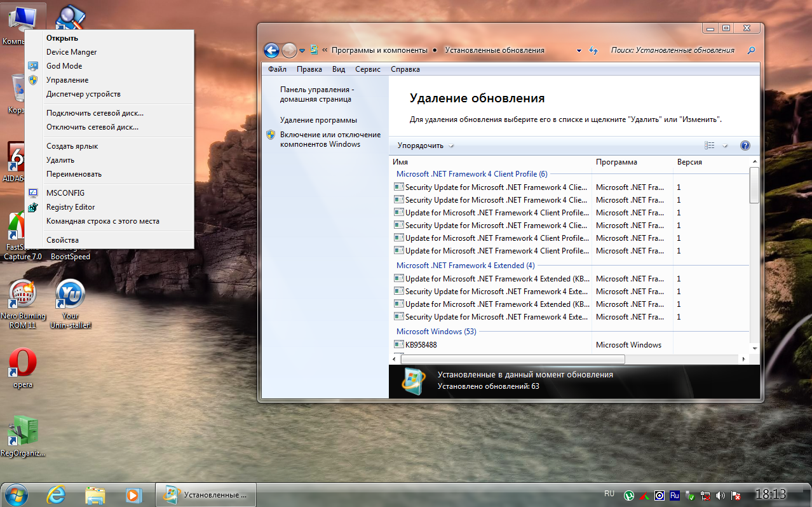Choose Открыть in the context menu

point(109,38)
